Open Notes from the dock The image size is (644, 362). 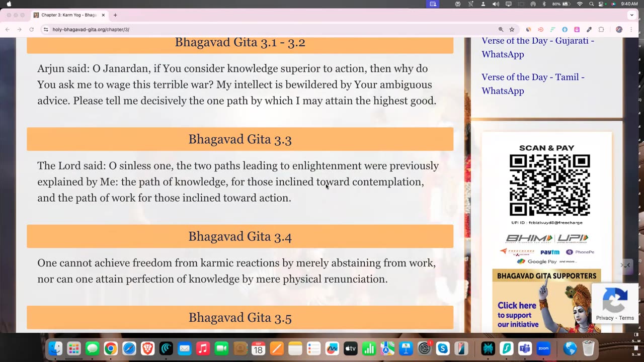pos(295,348)
